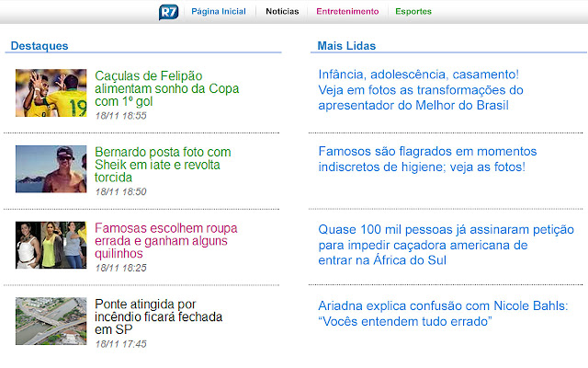
Task: Open 'Famosas escolhem roupa errada' story
Action: pyautogui.click(x=165, y=240)
